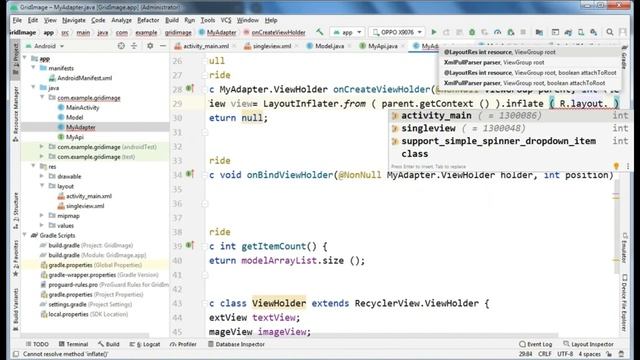The width and height of the screenshot is (640, 360).
Task: Open Build Variants side panel
Action: tap(16, 309)
